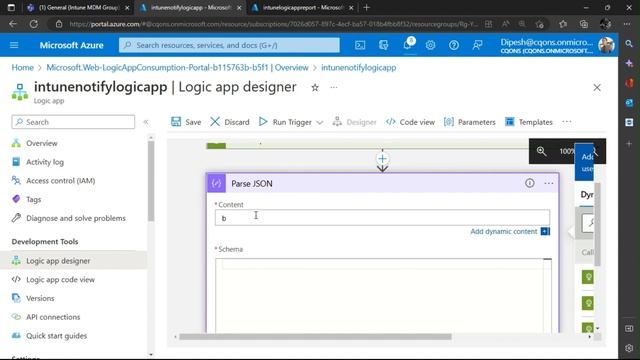Click the Development Tools section heading
640x360 pixels.
pos(45,242)
